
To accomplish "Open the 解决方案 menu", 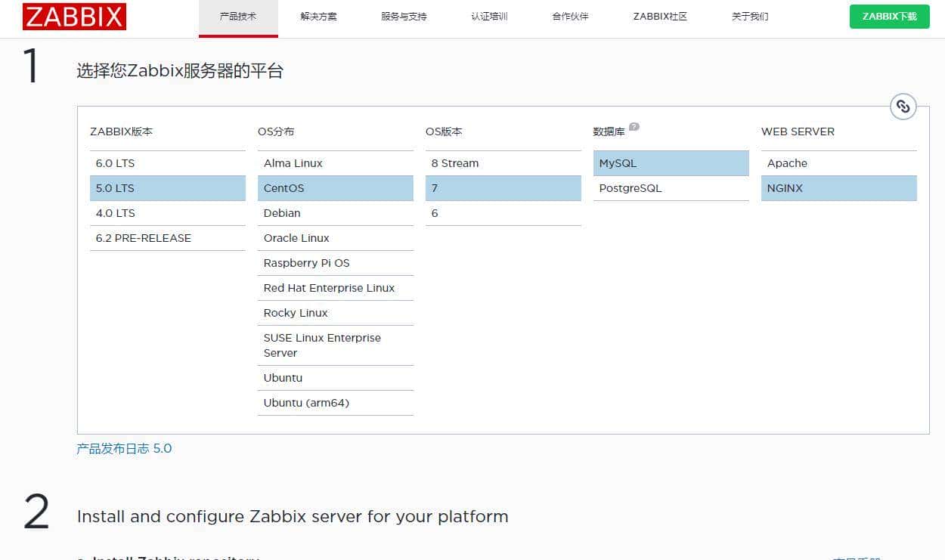I will point(318,16).
